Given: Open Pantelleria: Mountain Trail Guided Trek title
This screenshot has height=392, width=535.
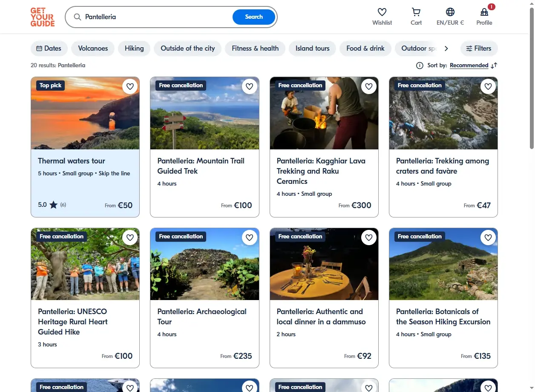Looking at the screenshot, I should click(201, 166).
